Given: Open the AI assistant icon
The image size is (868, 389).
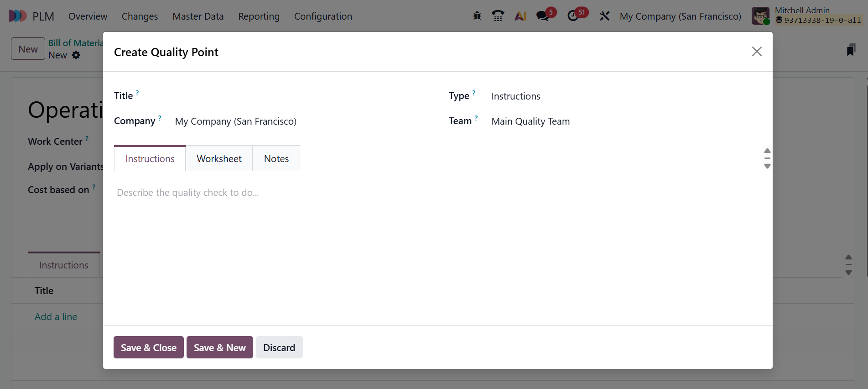Looking at the screenshot, I should tap(520, 16).
